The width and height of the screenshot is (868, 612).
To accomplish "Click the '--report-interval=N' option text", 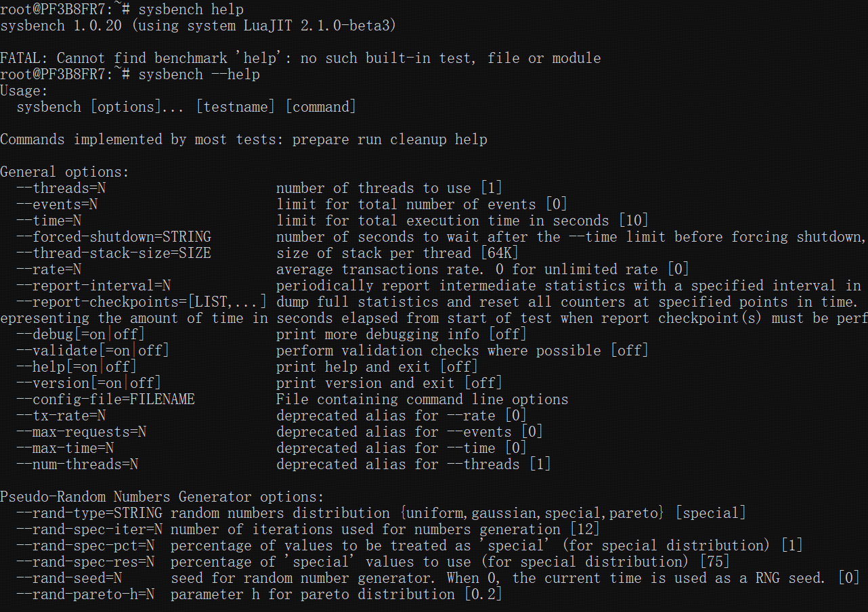I will pyautogui.click(x=93, y=286).
